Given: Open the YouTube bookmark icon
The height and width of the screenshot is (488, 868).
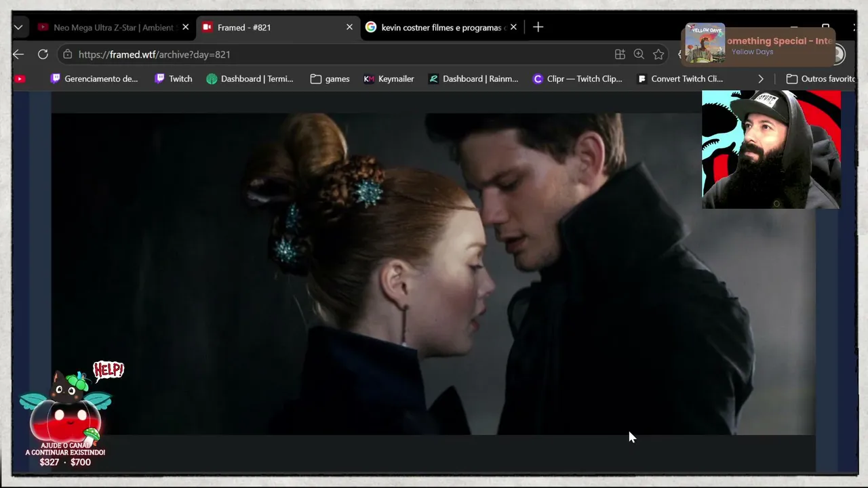Looking at the screenshot, I should tap(20, 79).
